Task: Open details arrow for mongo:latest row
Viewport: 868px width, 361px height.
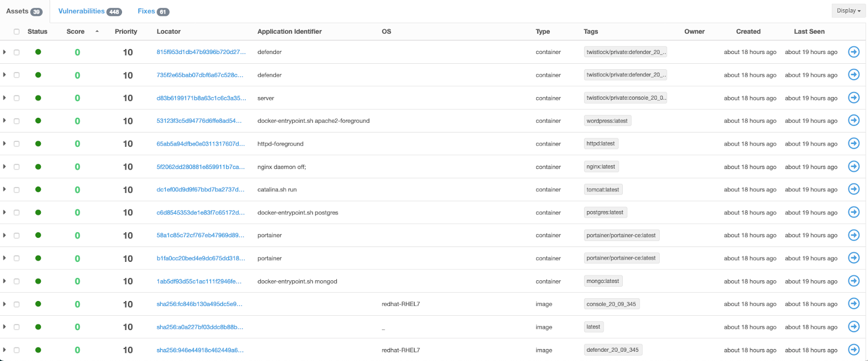Action: (x=853, y=281)
